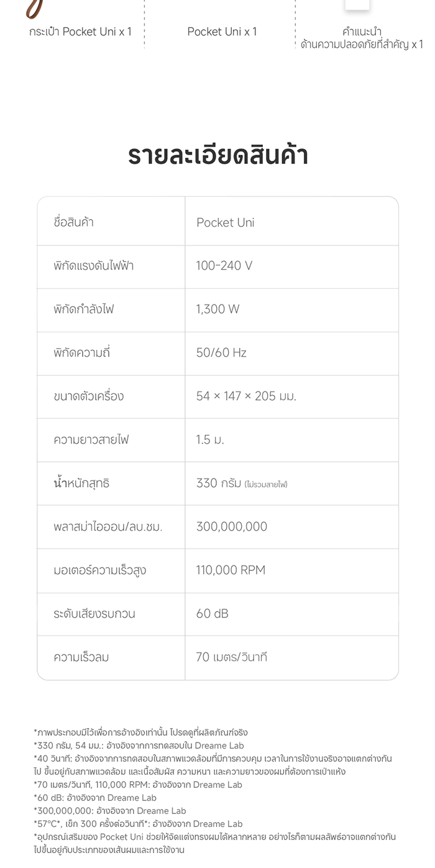This screenshot has height=868, width=435.
Task: Select the 300,000,000 plasma ion value
Action: point(232,527)
